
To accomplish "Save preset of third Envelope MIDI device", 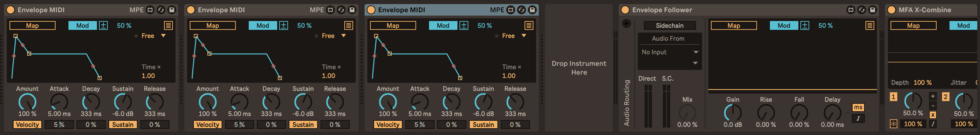I will click(x=532, y=10).
